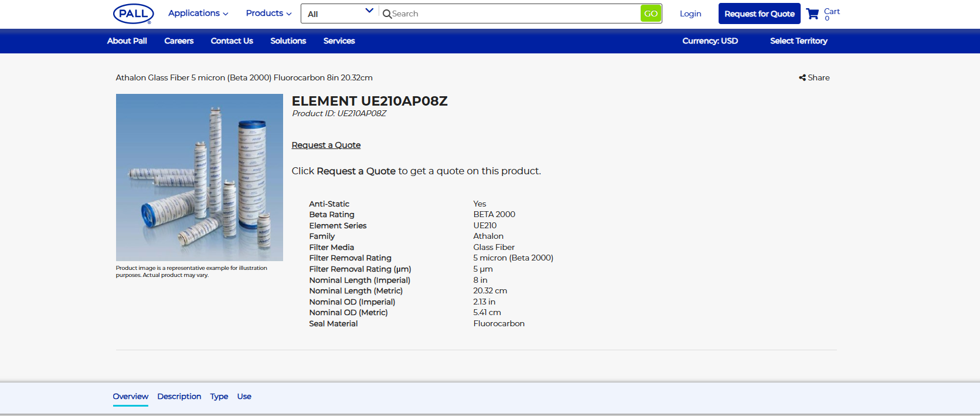Viewport: 980px width, 416px height.
Task: Expand the Products menu
Action: 268,13
